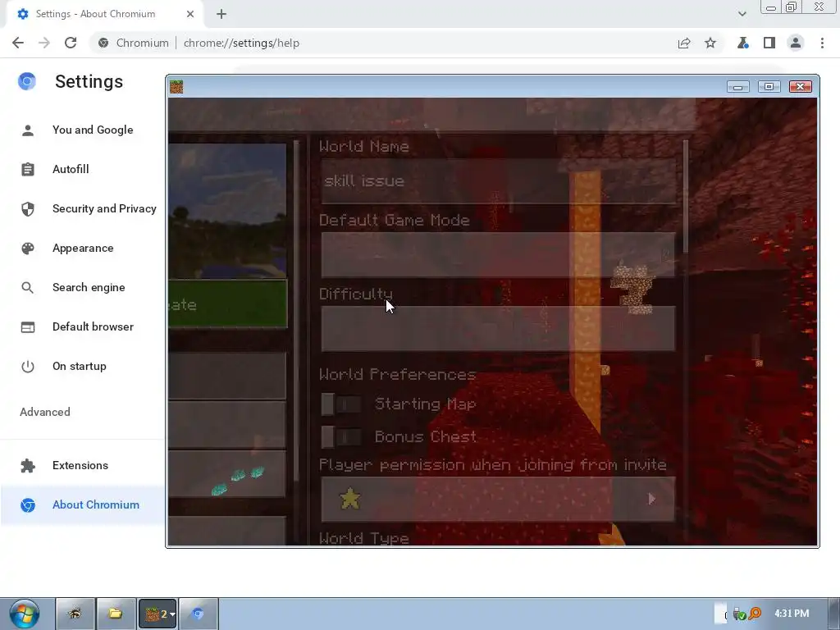Viewport: 840px width, 630px height.
Task: Open You and Google settings
Action: coord(83,130)
